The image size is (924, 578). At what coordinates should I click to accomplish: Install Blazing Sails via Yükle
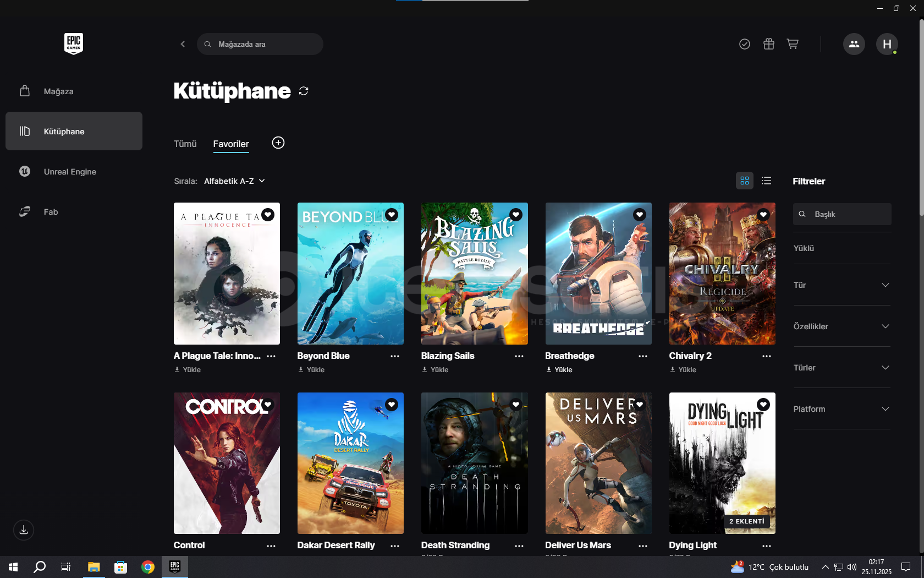pos(435,370)
